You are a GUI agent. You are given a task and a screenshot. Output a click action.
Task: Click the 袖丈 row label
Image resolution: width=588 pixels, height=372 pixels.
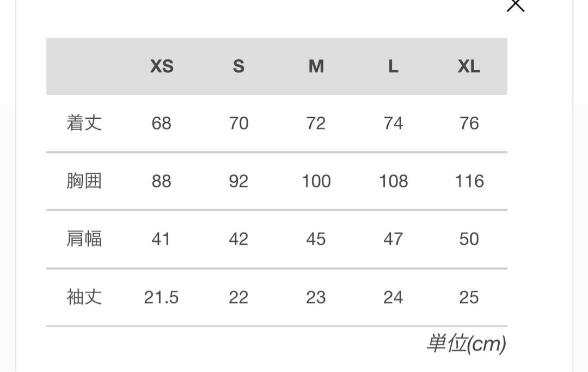(84, 297)
